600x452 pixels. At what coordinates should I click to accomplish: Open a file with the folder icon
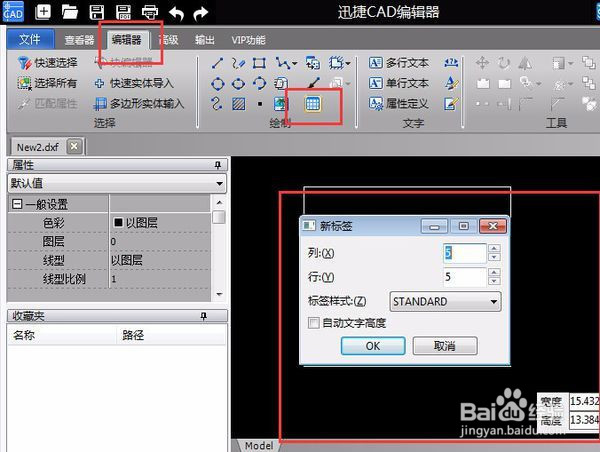pos(70,12)
